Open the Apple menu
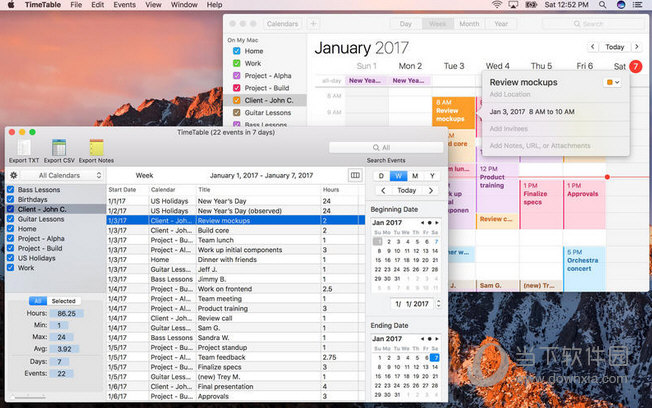 pos(11,5)
